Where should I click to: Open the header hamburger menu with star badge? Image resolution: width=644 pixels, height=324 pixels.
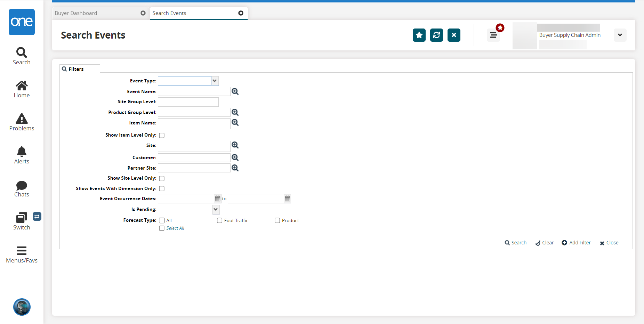click(x=493, y=35)
